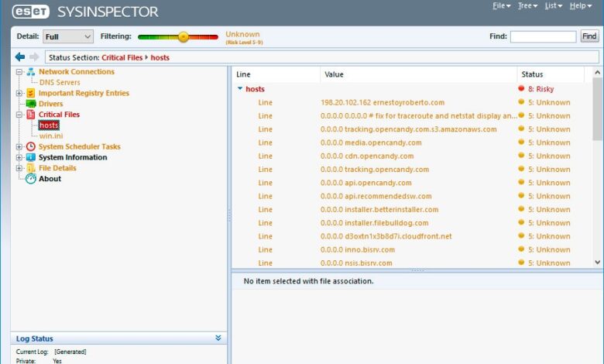The image size is (604, 364).
Task: Click the Find button
Action: pos(589,36)
